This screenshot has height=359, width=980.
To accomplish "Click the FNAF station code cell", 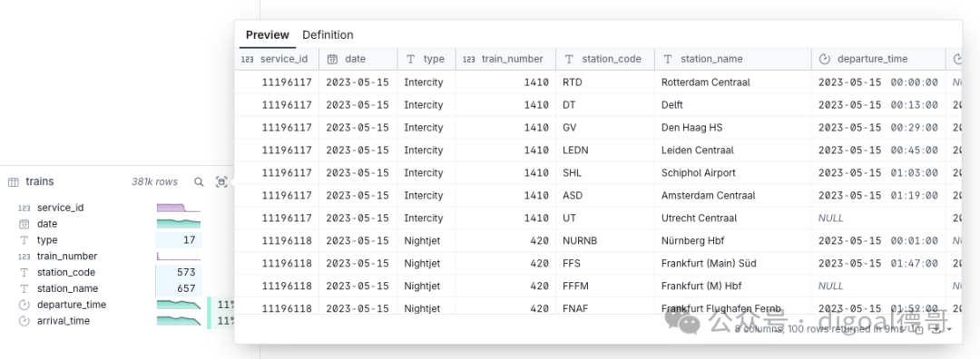I will [605, 306].
